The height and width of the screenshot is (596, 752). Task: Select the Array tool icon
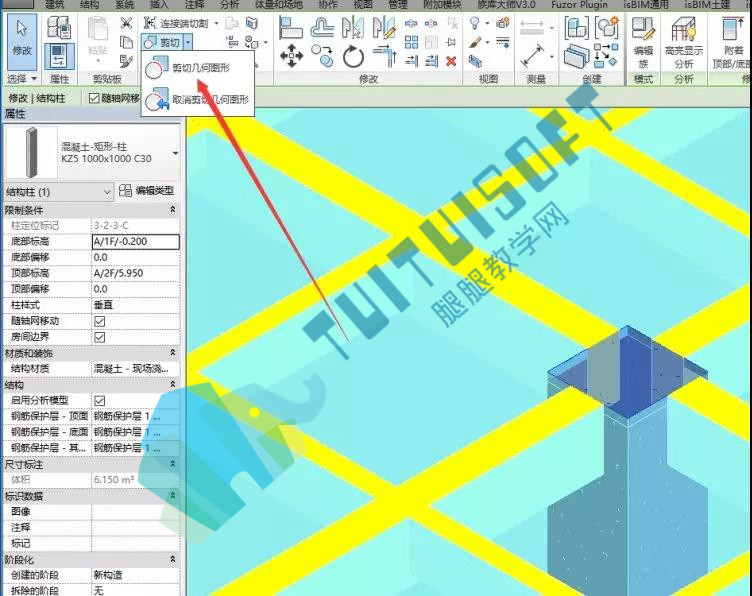point(411,42)
